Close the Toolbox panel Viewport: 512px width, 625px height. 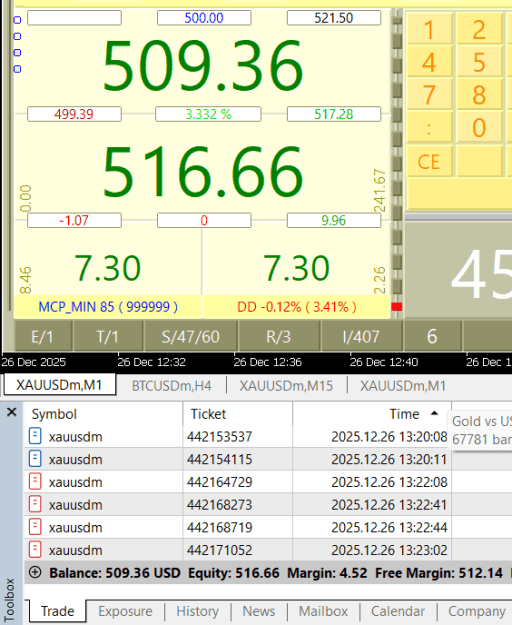[x=12, y=412]
